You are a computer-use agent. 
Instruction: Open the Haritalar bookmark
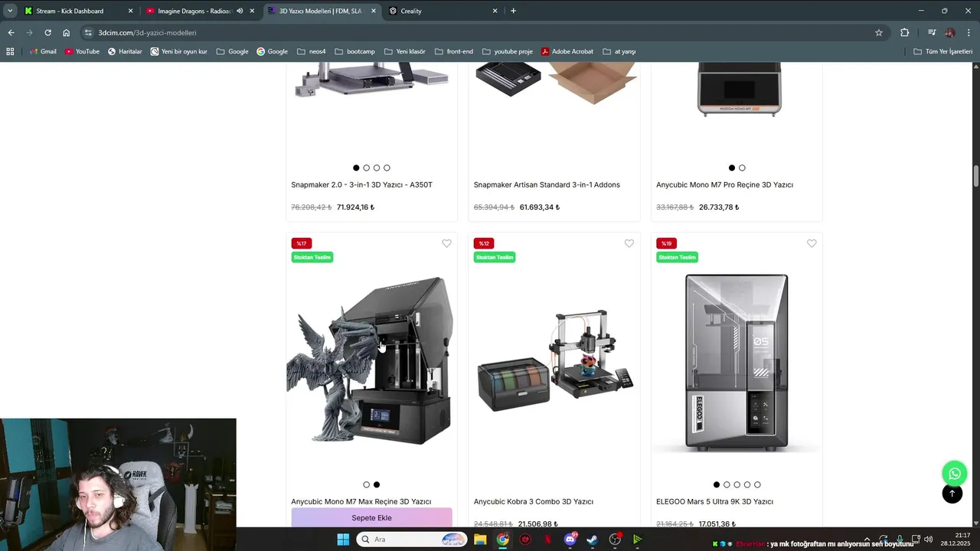coord(125,51)
